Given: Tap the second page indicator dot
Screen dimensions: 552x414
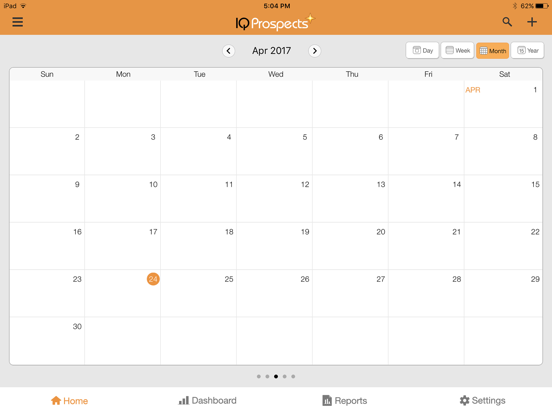Looking at the screenshot, I should (267, 376).
